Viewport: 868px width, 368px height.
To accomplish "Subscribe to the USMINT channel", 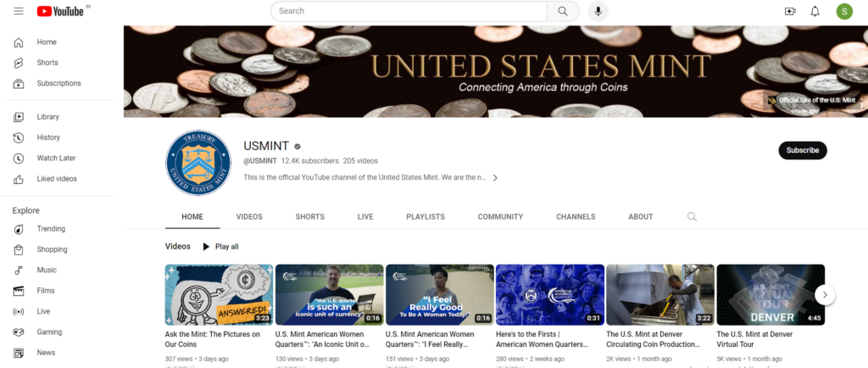I will point(803,150).
